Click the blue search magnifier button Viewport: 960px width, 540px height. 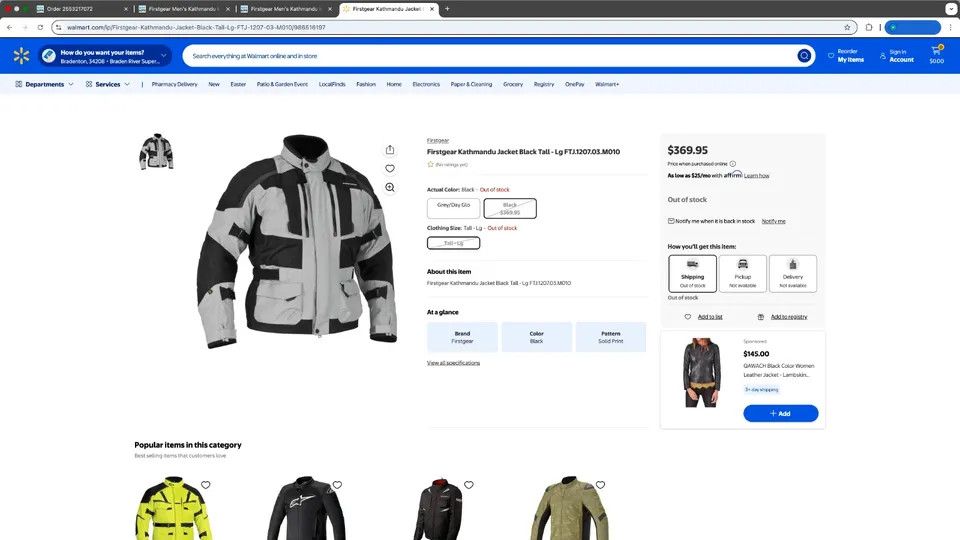click(x=804, y=56)
